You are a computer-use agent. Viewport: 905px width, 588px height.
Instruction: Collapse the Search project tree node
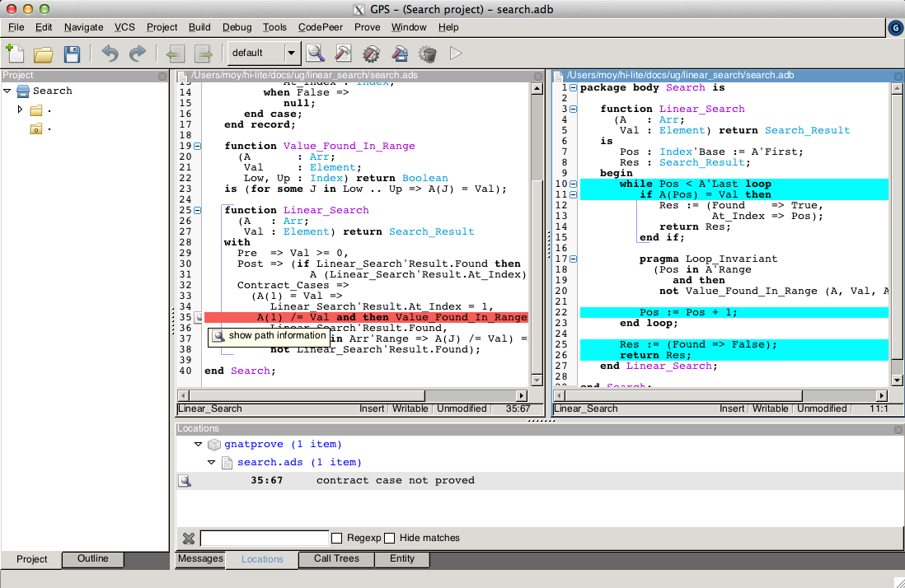tap(7, 91)
